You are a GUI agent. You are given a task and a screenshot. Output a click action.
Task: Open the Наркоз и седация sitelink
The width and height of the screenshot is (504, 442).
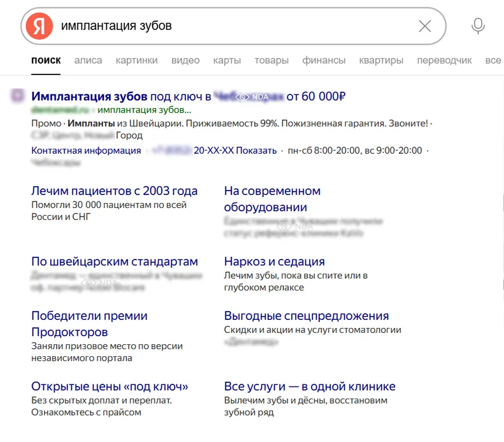[274, 261]
